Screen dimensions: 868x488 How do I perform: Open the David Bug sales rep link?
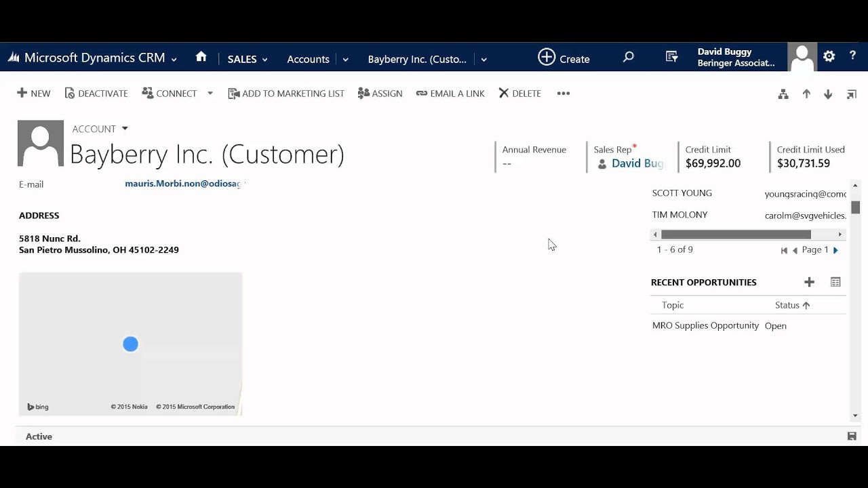tap(637, 163)
